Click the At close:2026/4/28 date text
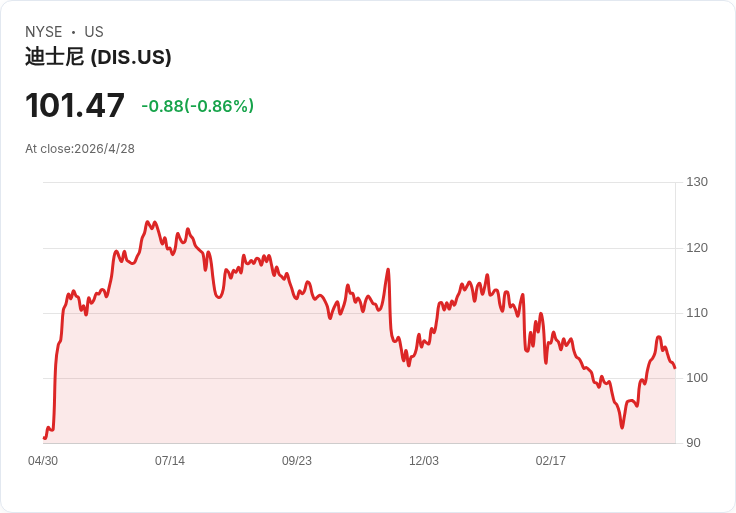 80,149
